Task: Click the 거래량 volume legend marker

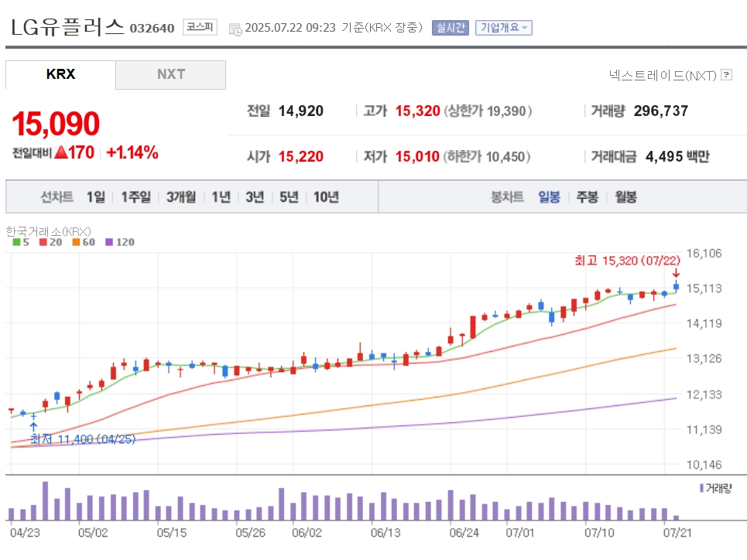Action: (702, 488)
